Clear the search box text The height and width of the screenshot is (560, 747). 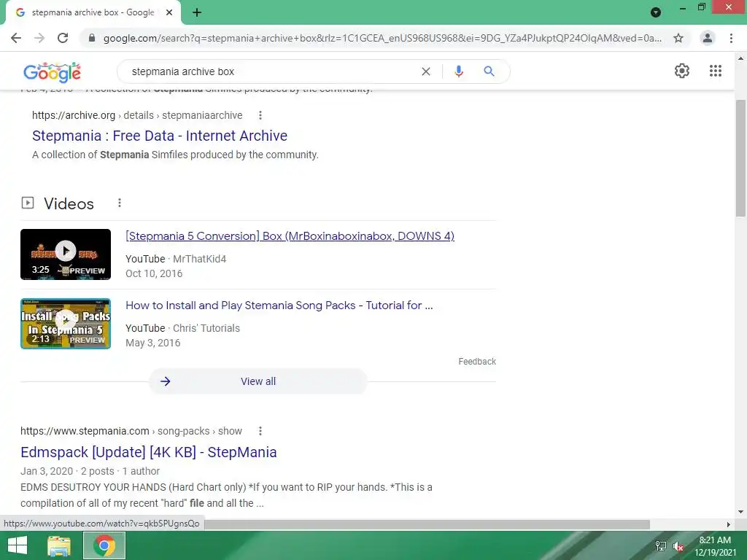pos(426,71)
